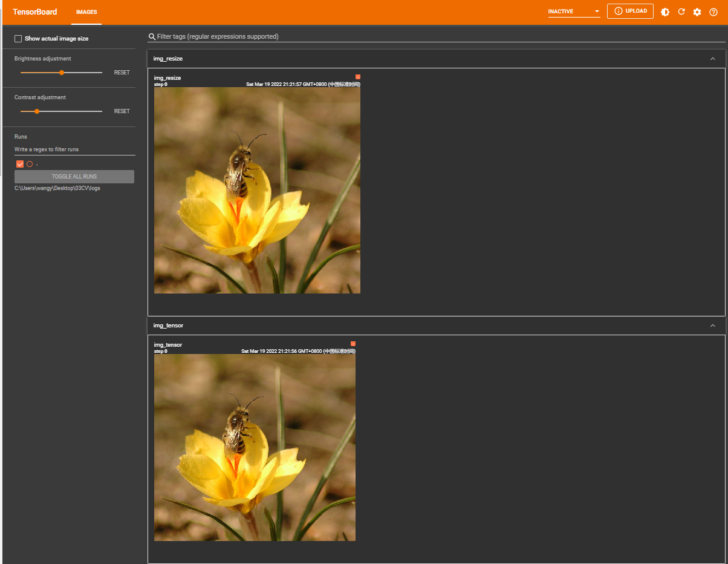Uncheck the run checkbox in Runs list
This screenshot has height=564, width=728.
20,164
